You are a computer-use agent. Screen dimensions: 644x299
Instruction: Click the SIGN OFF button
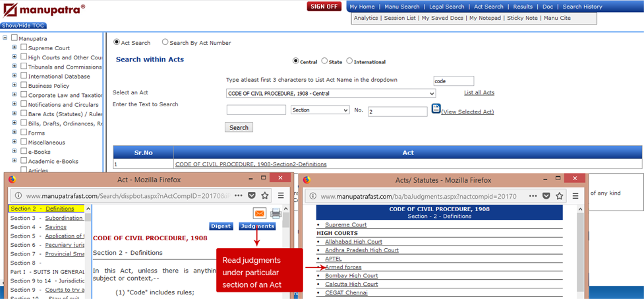click(x=324, y=6)
